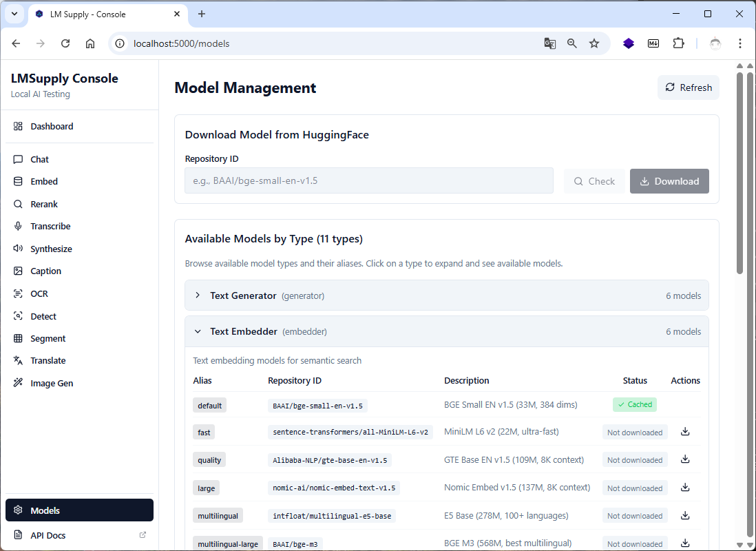Click the Rerank magnifier icon
Image resolution: width=756 pixels, height=551 pixels.
(x=18, y=204)
